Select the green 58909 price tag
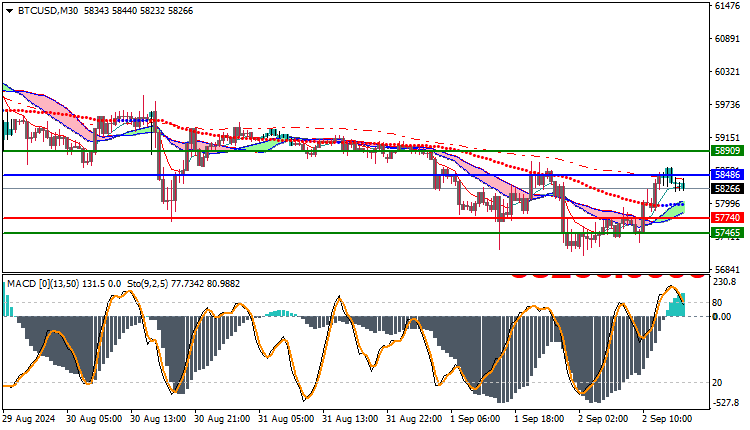 point(728,151)
